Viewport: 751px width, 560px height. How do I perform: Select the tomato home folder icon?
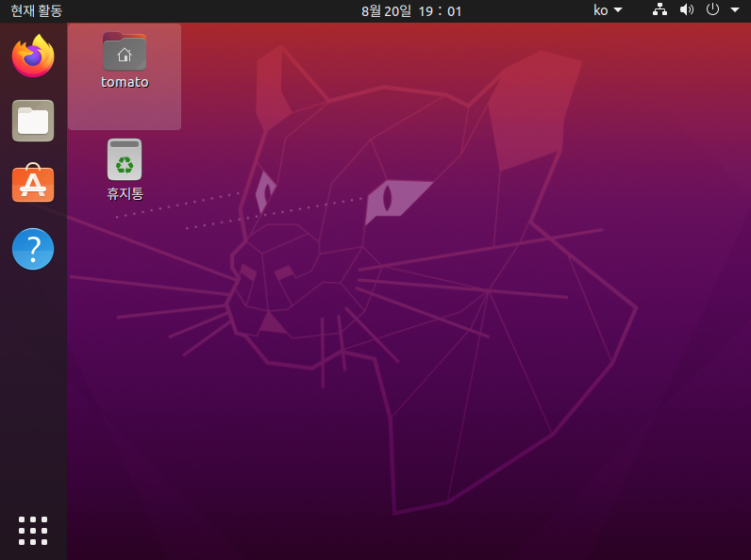125,51
